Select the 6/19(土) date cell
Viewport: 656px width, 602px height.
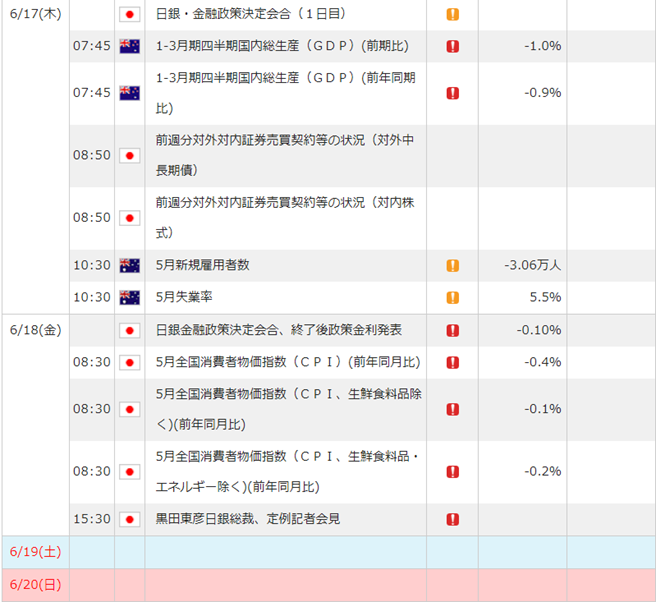[x=36, y=552]
